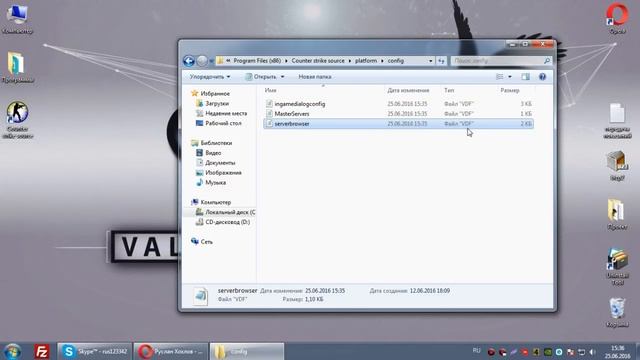Select Counter strike source in address path
The width and height of the screenshot is (640, 360).
pyautogui.click(x=318, y=61)
